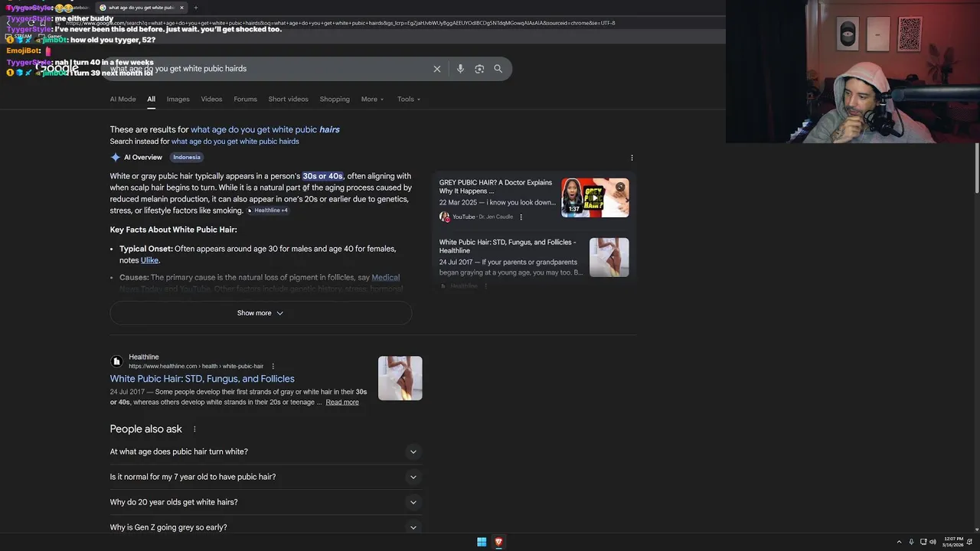Open Google Lens image search
This screenshot has width=980, height=551.
click(x=479, y=69)
